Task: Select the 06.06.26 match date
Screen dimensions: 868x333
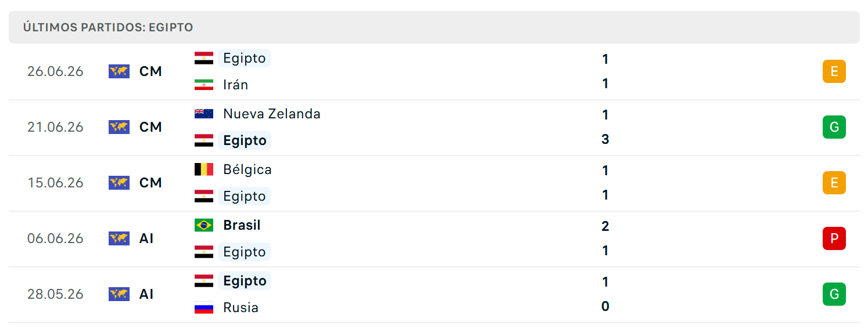Action: coord(55,238)
